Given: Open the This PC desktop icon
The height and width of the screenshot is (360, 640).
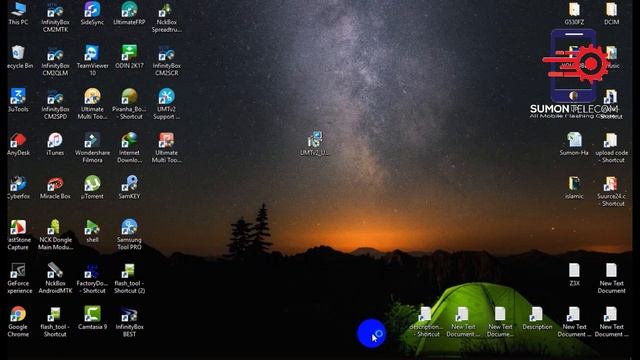Looking at the screenshot, I should click(18, 13).
